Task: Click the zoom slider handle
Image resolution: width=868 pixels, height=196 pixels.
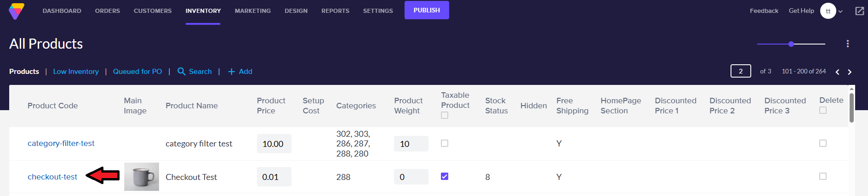Action: coord(791,44)
